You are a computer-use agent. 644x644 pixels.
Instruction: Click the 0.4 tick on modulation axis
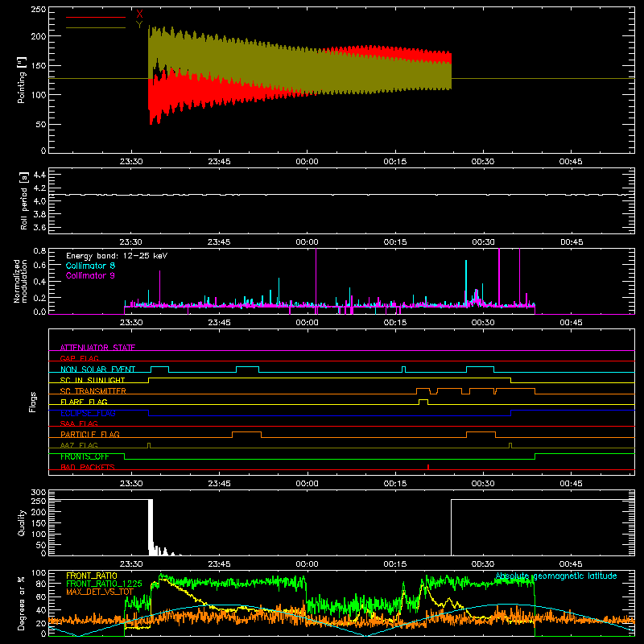pyautogui.click(x=39, y=281)
